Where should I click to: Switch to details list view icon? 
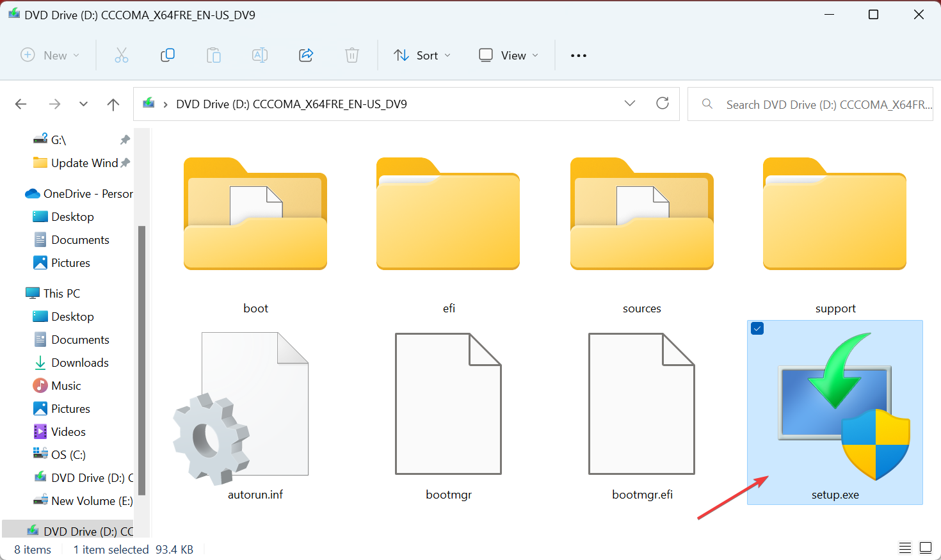click(x=905, y=548)
